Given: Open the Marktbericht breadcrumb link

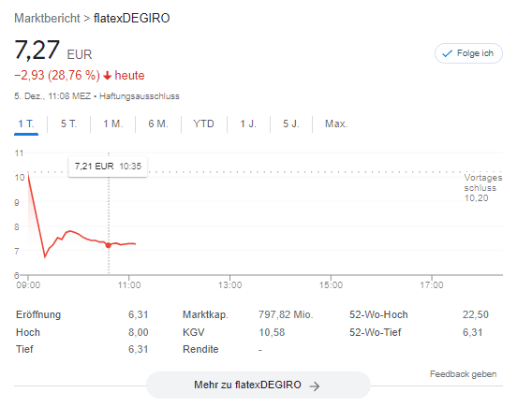Looking at the screenshot, I should point(47,19).
